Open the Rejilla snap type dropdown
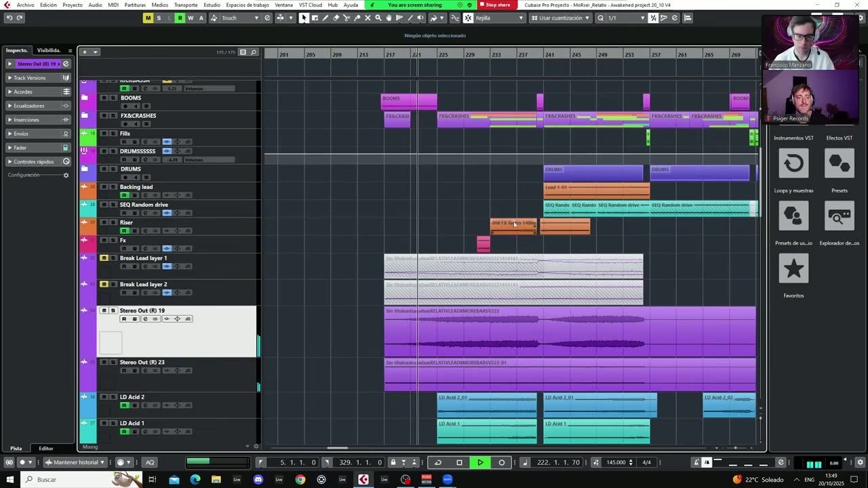 pos(499,18)
